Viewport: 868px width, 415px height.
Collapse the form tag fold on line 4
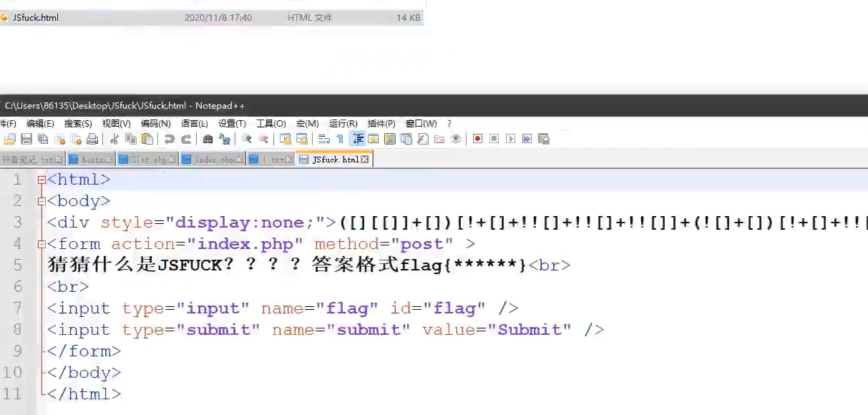pos(42,245)
